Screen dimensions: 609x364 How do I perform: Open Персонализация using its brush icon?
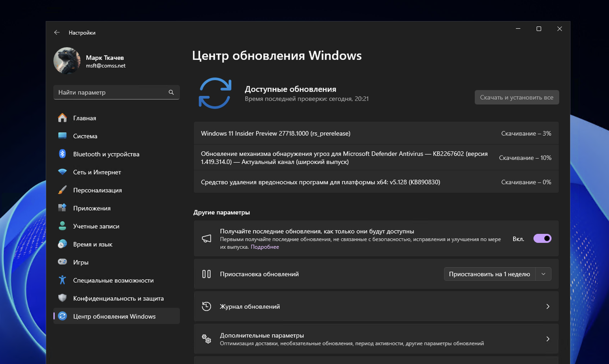[x=63, y=190]
